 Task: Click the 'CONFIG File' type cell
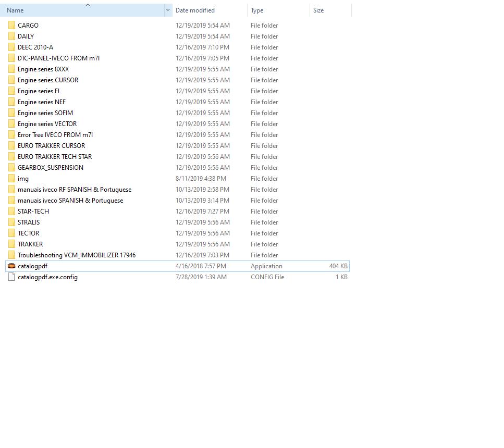(x=267, y=277)
